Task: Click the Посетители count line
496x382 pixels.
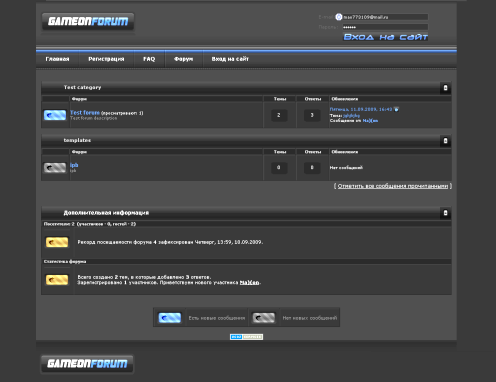Action: pyautogui.click(x=90, y=224)
